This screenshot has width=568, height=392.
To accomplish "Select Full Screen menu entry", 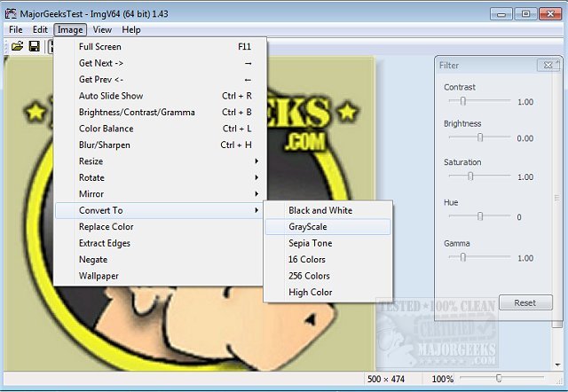I will (161, 47).
